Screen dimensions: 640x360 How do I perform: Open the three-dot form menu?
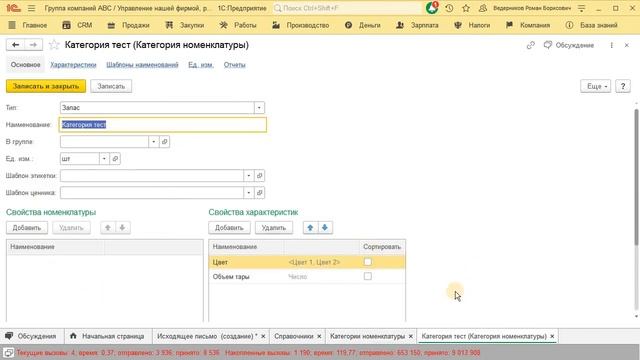[611, 45]
